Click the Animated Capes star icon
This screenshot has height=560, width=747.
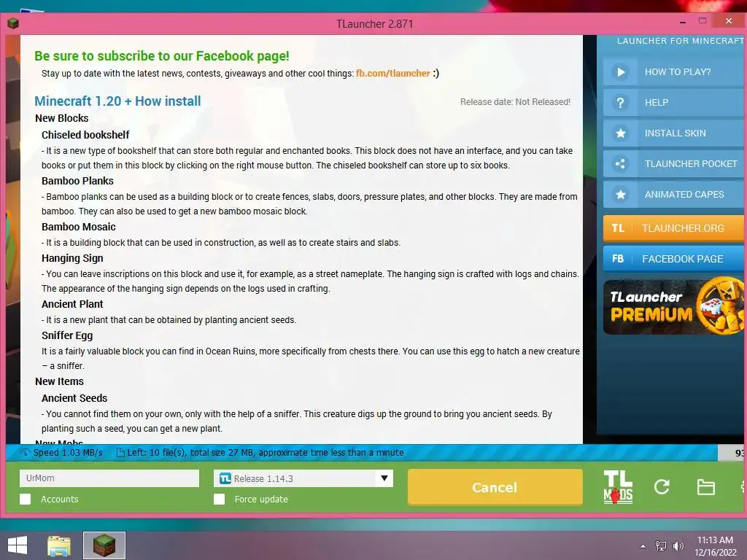[620, 194]
